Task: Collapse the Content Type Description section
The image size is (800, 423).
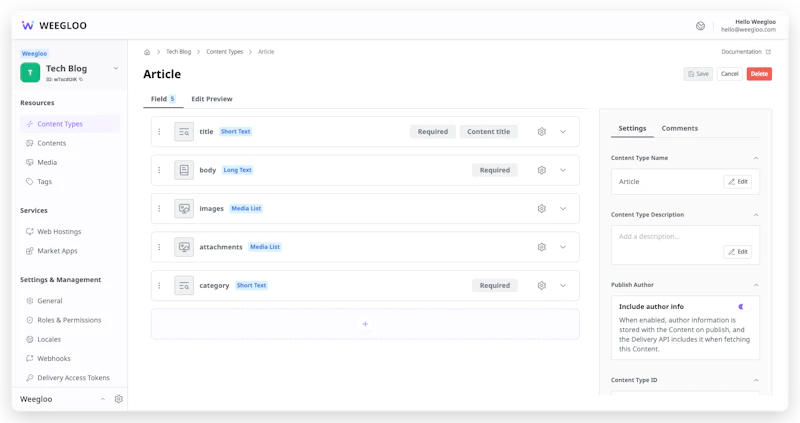Action: pyautogui.click(x=756, y=215)
